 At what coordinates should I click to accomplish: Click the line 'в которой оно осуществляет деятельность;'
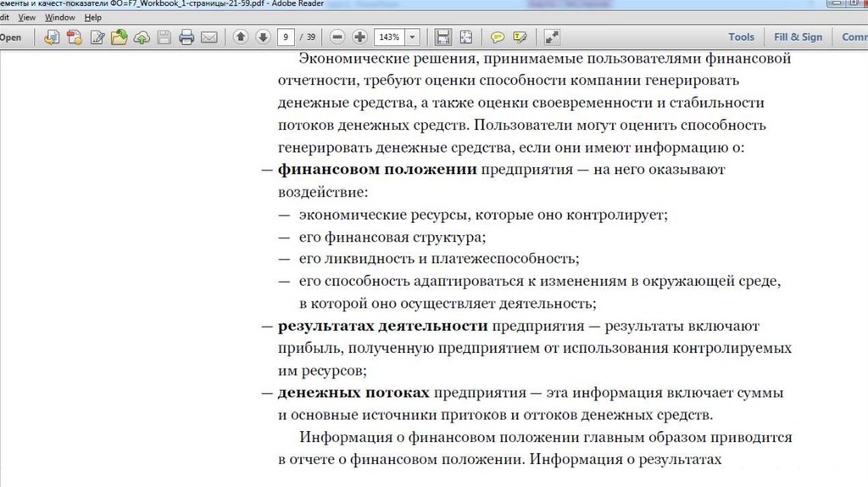pos(448,304)
